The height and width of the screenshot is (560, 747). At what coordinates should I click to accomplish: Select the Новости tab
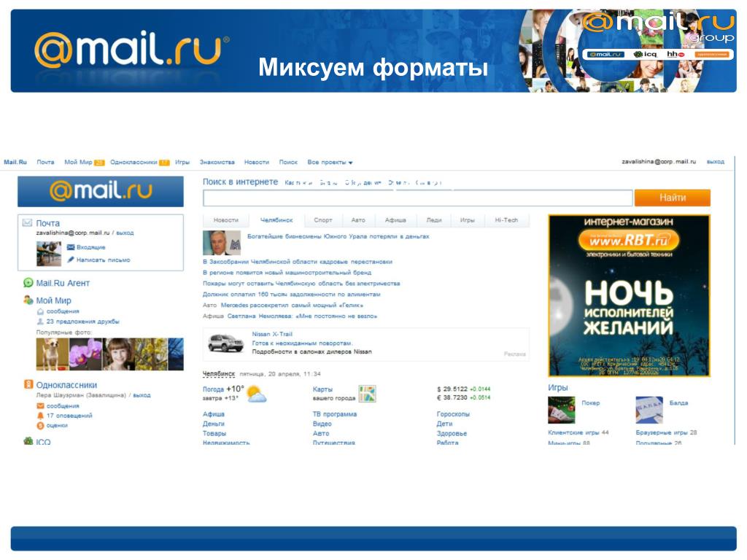pyautogui.click(x=226, y=220)
